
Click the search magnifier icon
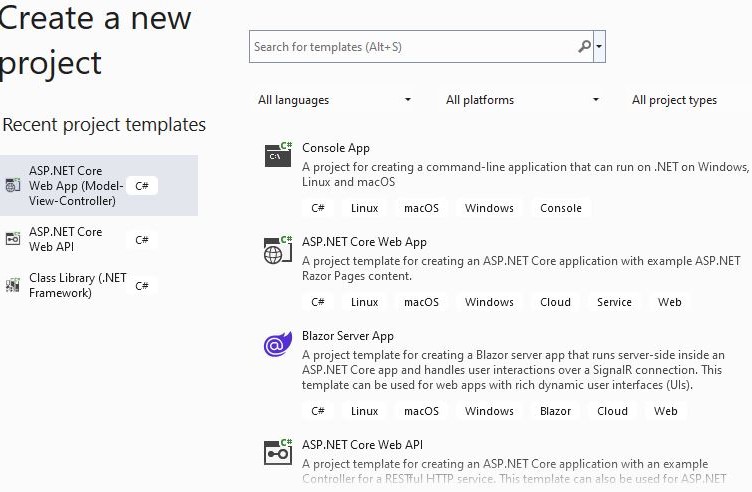coord(584,47)
